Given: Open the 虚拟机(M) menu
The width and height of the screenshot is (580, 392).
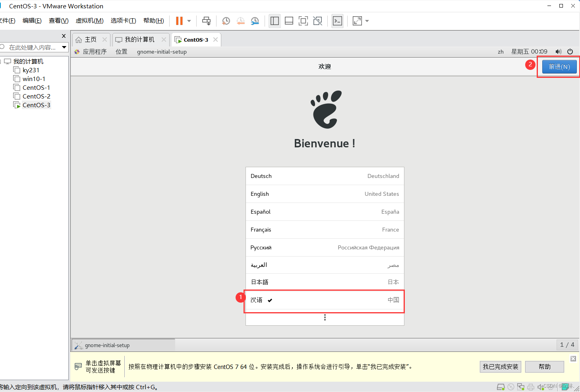Looking at the screenshot, I should point(89,21).
